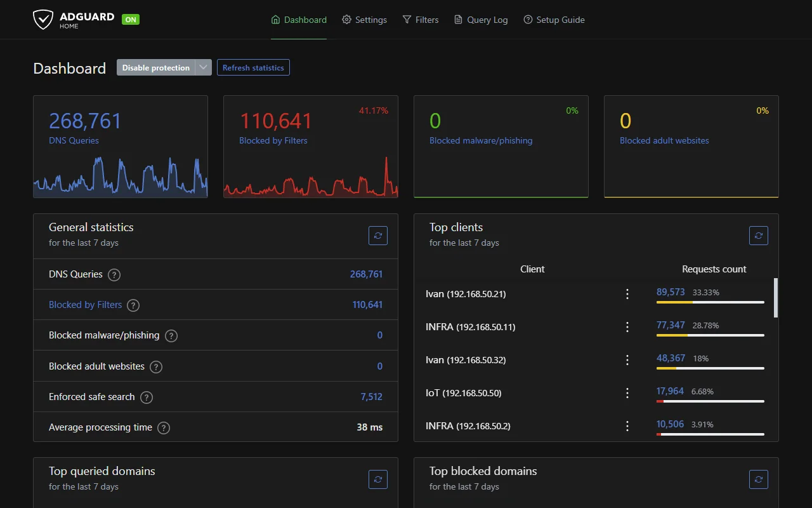Open Settings via the gear icon

[346, 20]
